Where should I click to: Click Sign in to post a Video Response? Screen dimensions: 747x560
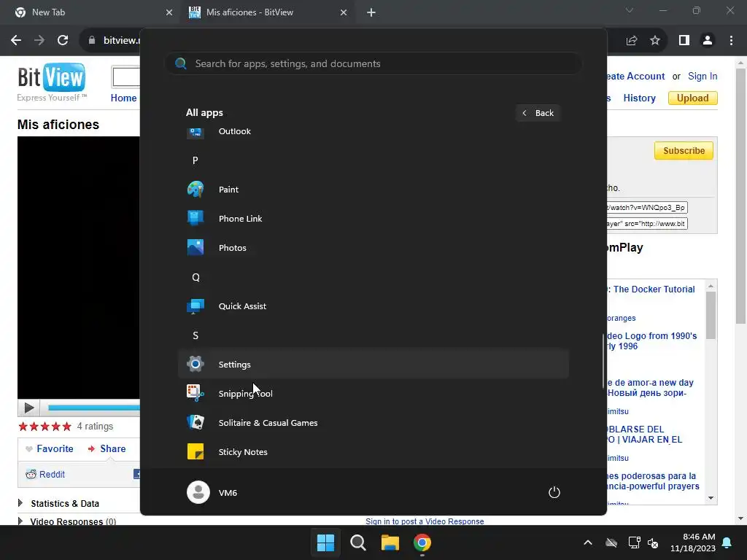coord(425,521)
